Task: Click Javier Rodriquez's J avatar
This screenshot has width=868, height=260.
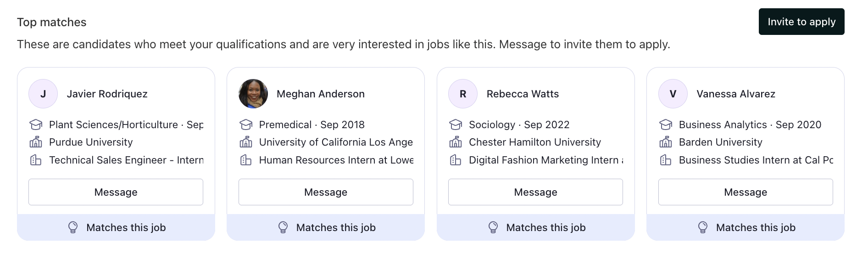Action: 43,94
